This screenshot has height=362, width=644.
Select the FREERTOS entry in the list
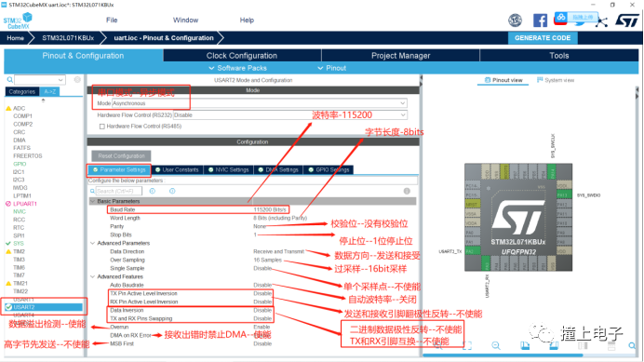pos(28,156)
